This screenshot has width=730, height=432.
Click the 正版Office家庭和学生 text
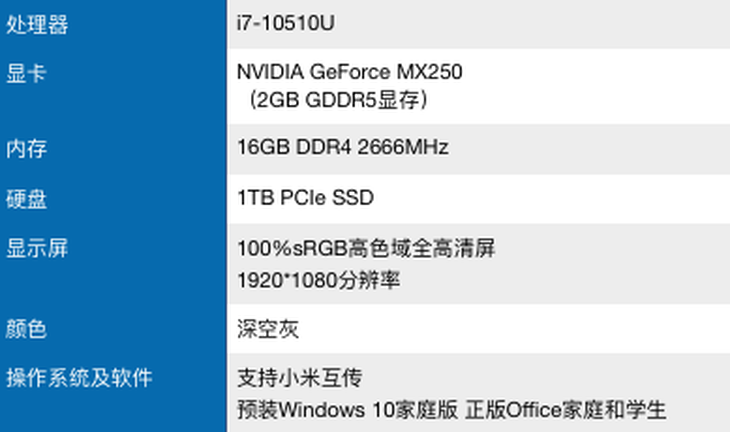tap(566, 410)
